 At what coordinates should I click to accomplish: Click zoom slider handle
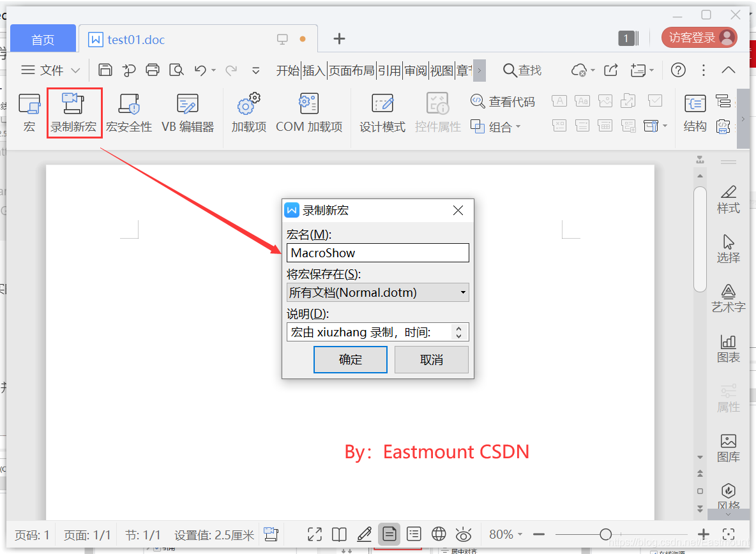605,534
